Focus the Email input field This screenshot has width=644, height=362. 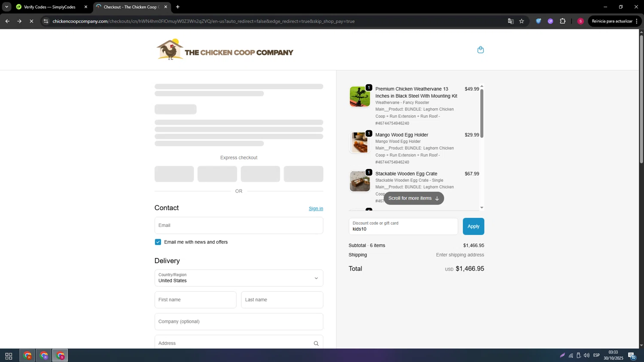[239, 225]
